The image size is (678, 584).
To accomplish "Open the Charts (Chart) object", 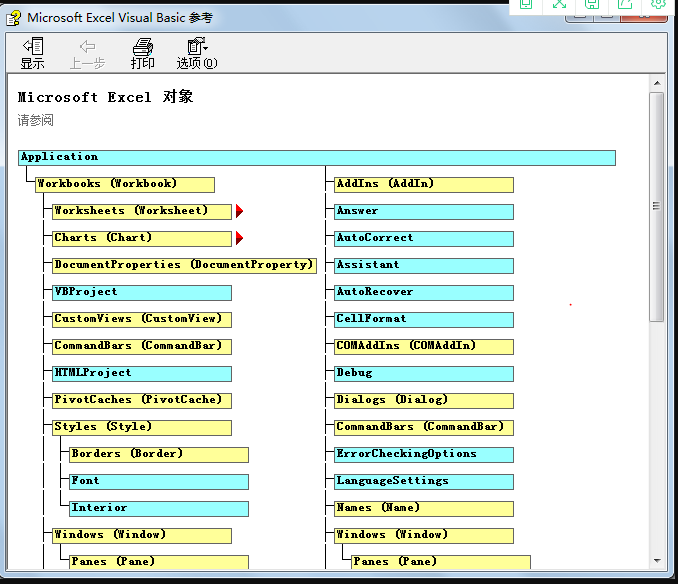I will click(x=142, y=239).
